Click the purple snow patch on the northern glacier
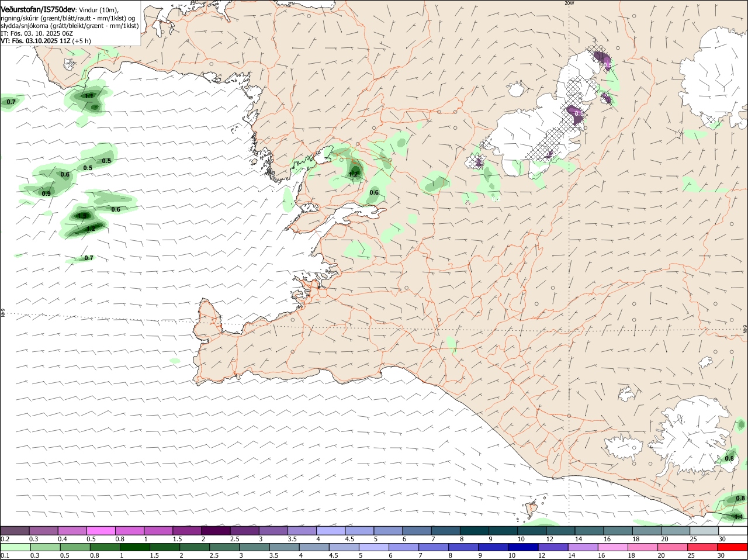Screen dimensions: 748x560 602,58
